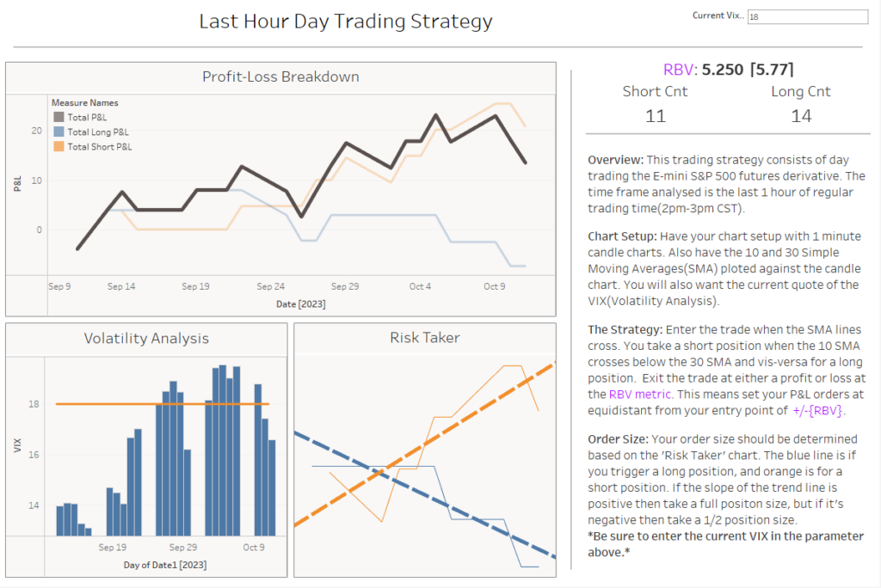
Task: Select the Volatility Analysis chart title
Action: tap(145, 338)
